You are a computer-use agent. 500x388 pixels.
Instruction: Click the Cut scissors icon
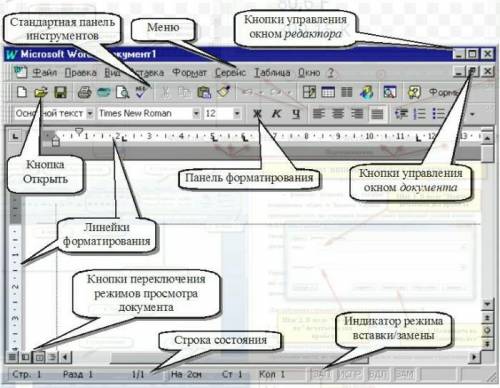pos(165,92)
